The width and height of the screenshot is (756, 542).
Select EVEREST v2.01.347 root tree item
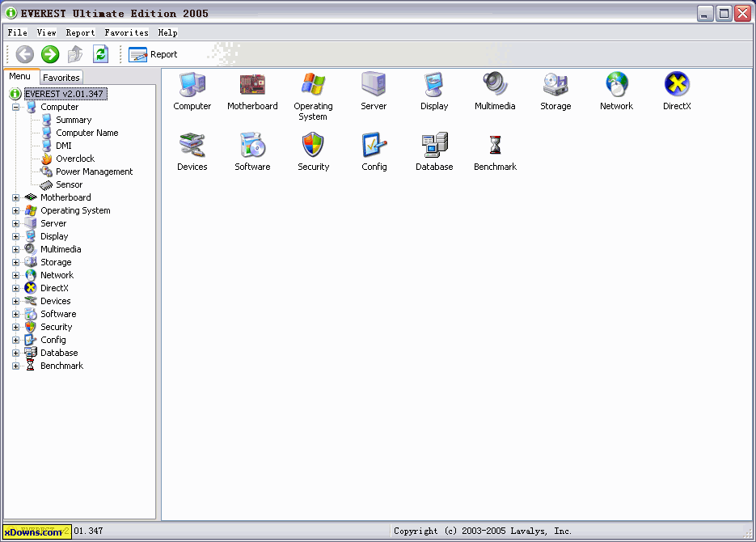[65, 94]
